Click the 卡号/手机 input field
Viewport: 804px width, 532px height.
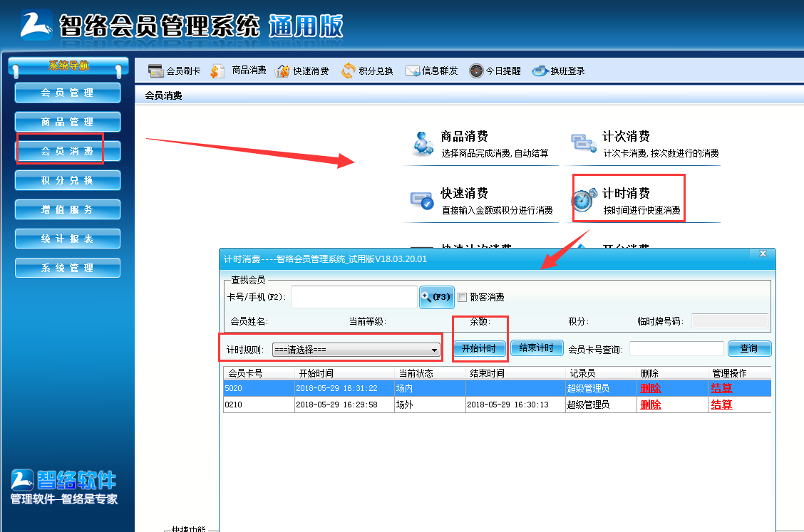click(353, 297)
